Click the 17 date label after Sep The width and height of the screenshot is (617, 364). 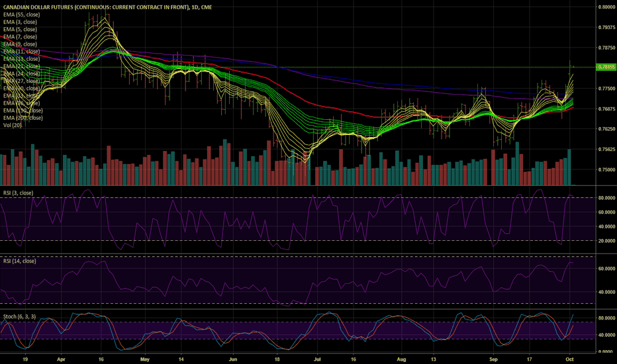pos(530,359)
